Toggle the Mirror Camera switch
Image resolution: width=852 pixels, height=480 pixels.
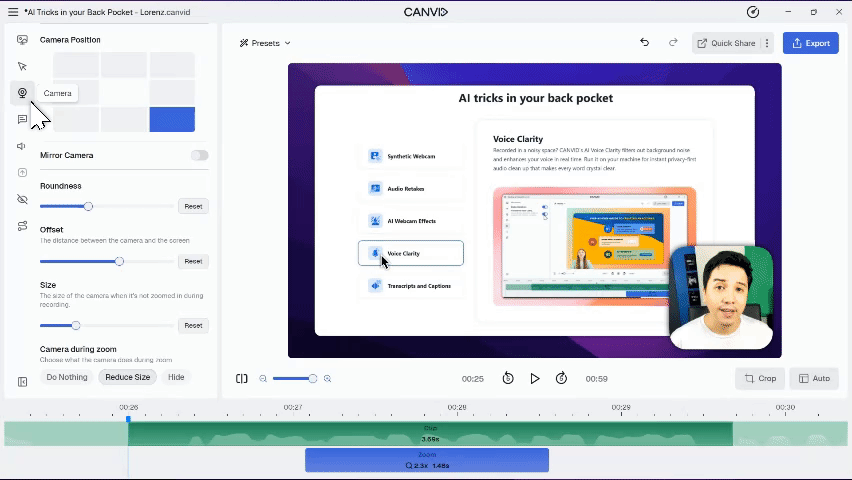[199, 155]
